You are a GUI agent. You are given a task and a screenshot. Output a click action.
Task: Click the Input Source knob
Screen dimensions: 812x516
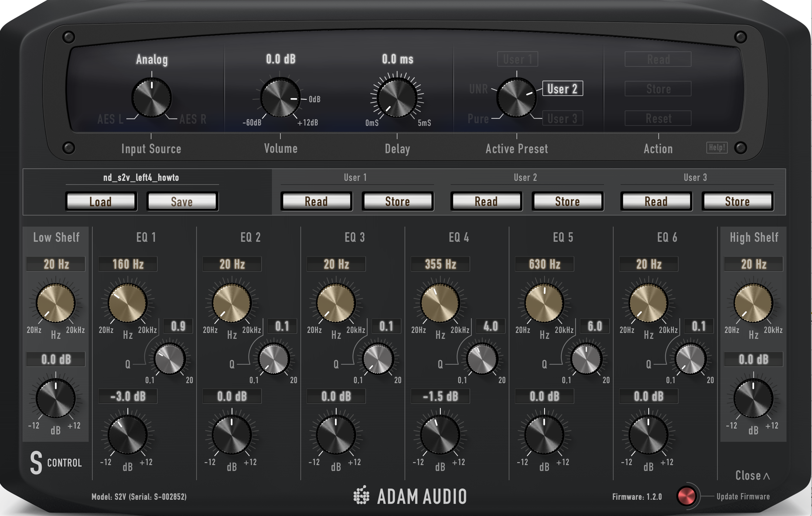(151, 98)
